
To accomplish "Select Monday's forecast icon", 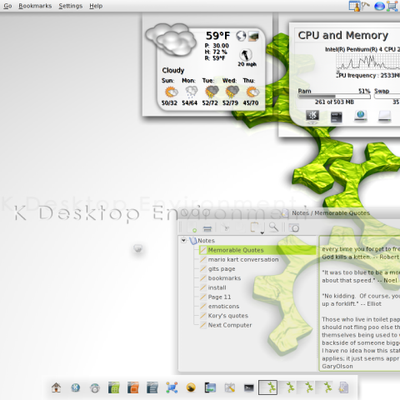I will (x=191, y=92).
